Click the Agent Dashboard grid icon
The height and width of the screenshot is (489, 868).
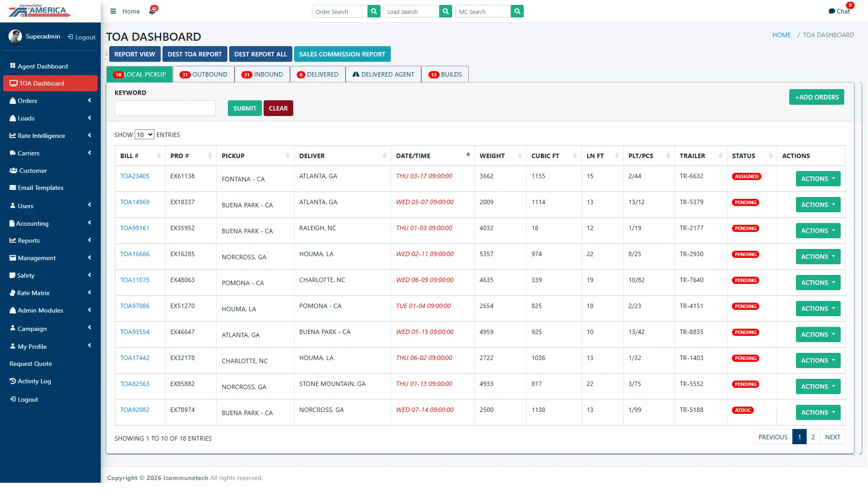tap(13, 66)
